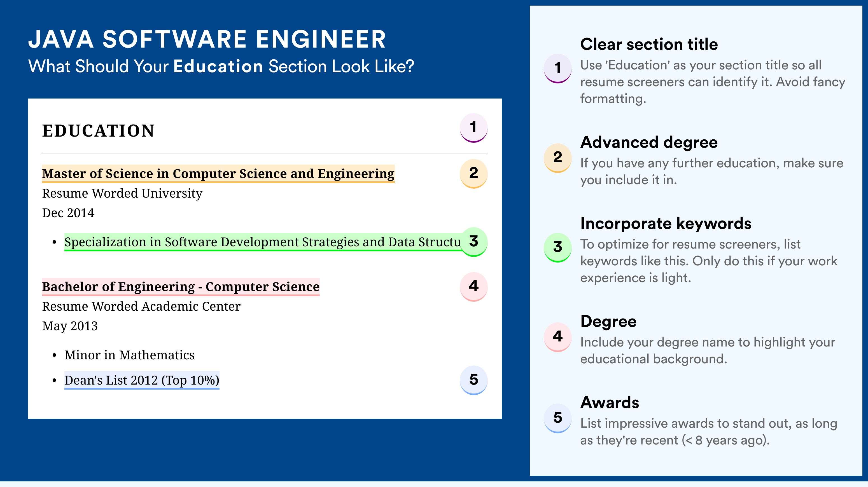
Task: Click the green number 3 badge on the resume
Action: tap(473, 242)
